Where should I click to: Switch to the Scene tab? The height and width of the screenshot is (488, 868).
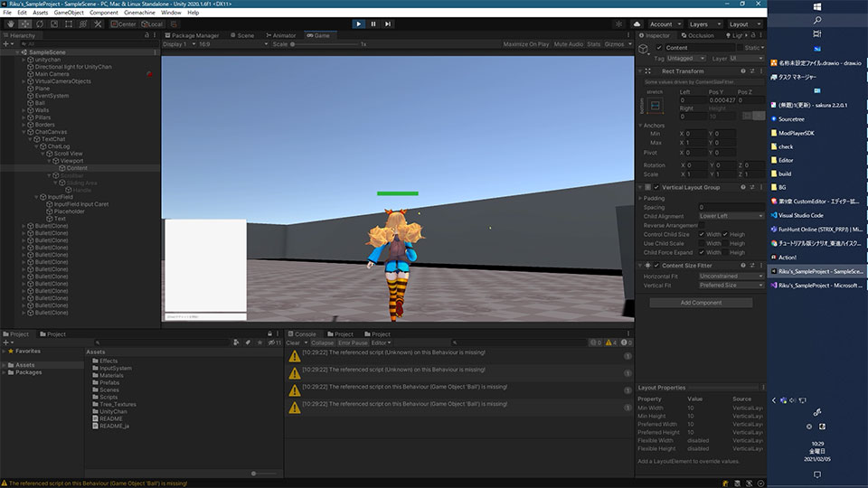242,35
